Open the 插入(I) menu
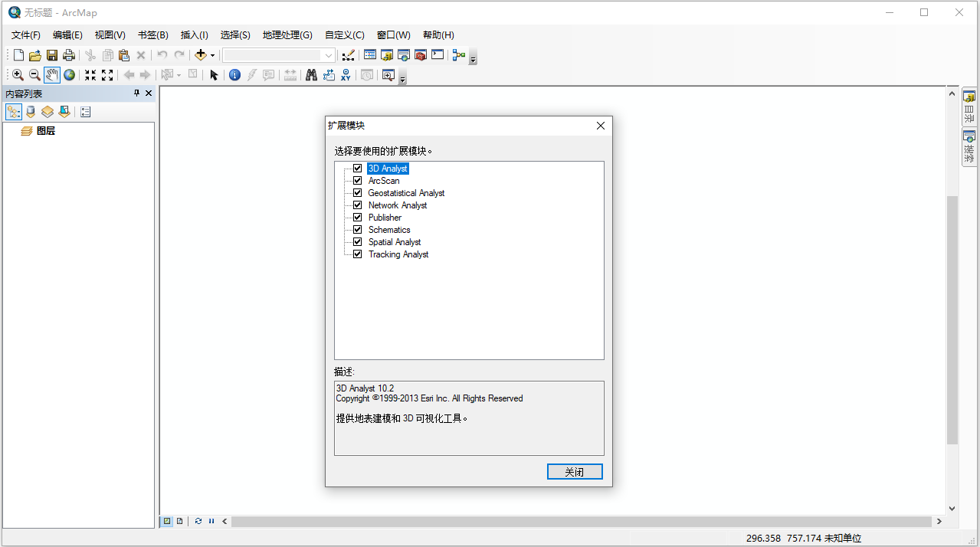This screenshot has width=980, height=547. click(195, 35)
